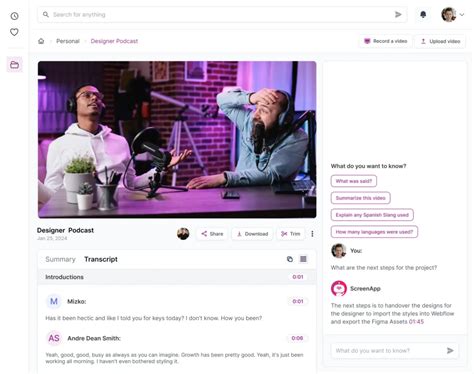Click the ScreenApp bot icon

[x=339, y=288]
